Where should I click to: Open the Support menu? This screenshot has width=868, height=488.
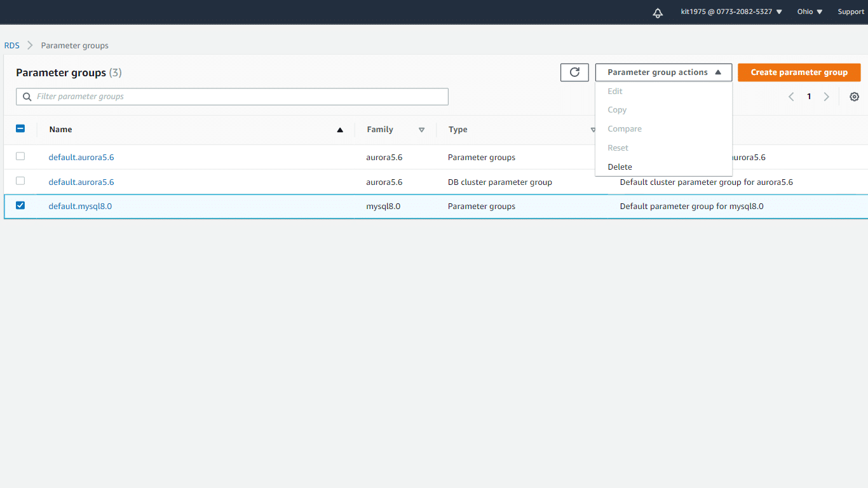click(850, 11)
